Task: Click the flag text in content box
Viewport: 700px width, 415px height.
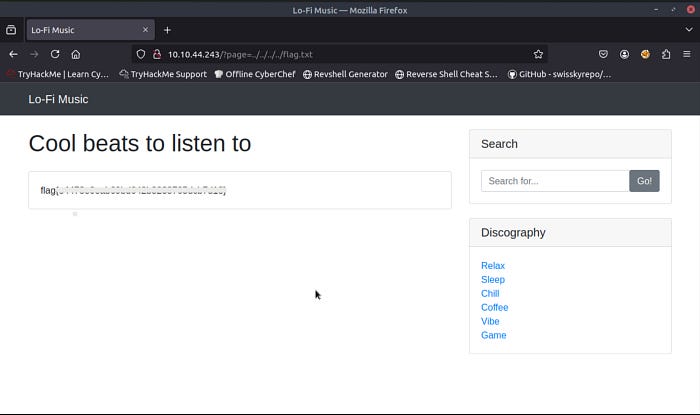Action: point(133,190)
